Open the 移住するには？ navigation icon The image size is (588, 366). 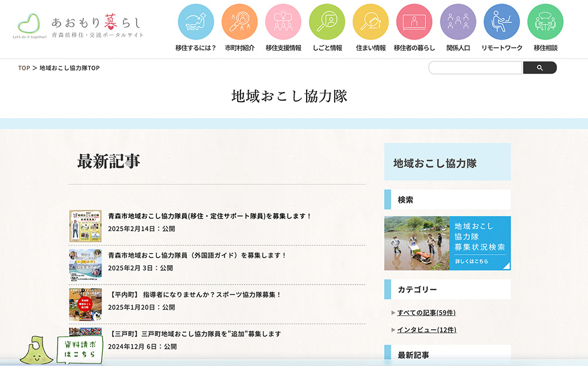[x=196, y=22]
